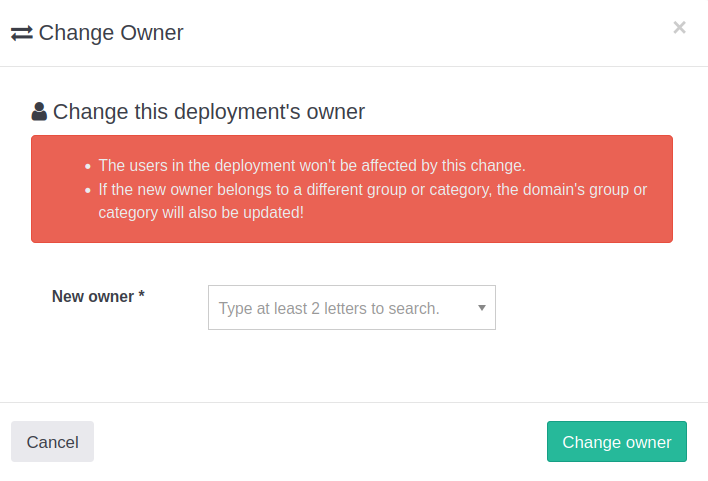Click the blank space right of owner dropdown
Screen dimensions: 708x481
(590, 308)
